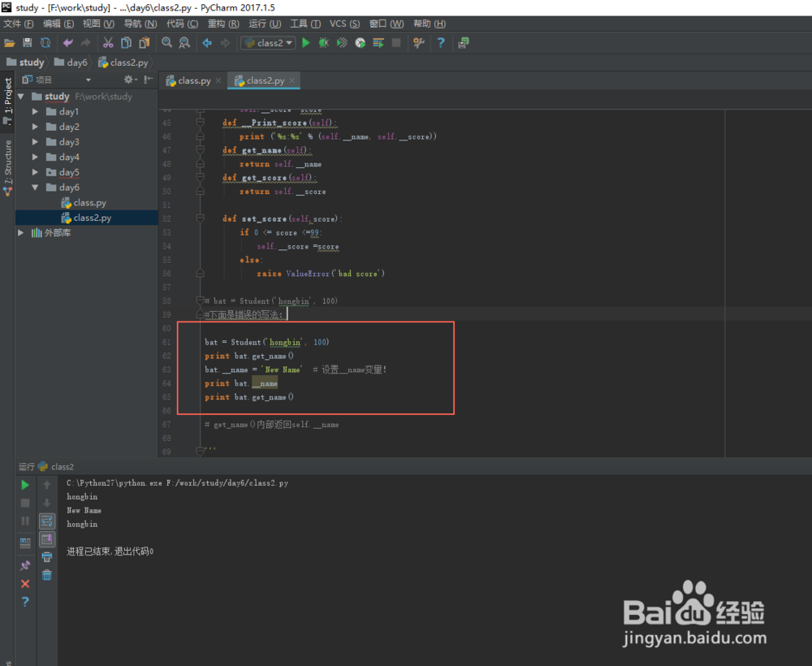The height and width of the screenshot is (666, 812).
Task: Close the Run tab with red X
Action: point(25,584)
